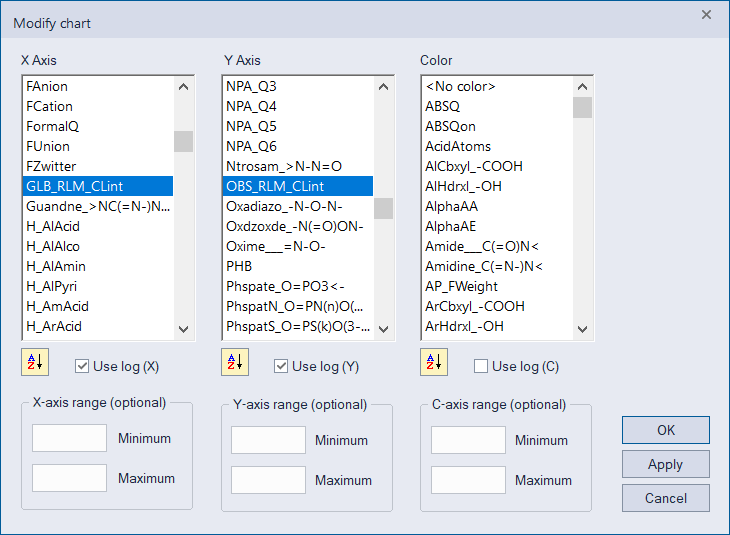730x535 pixels.
Task: Focus the C-axis range Maximum field
Action: (468, 480)
